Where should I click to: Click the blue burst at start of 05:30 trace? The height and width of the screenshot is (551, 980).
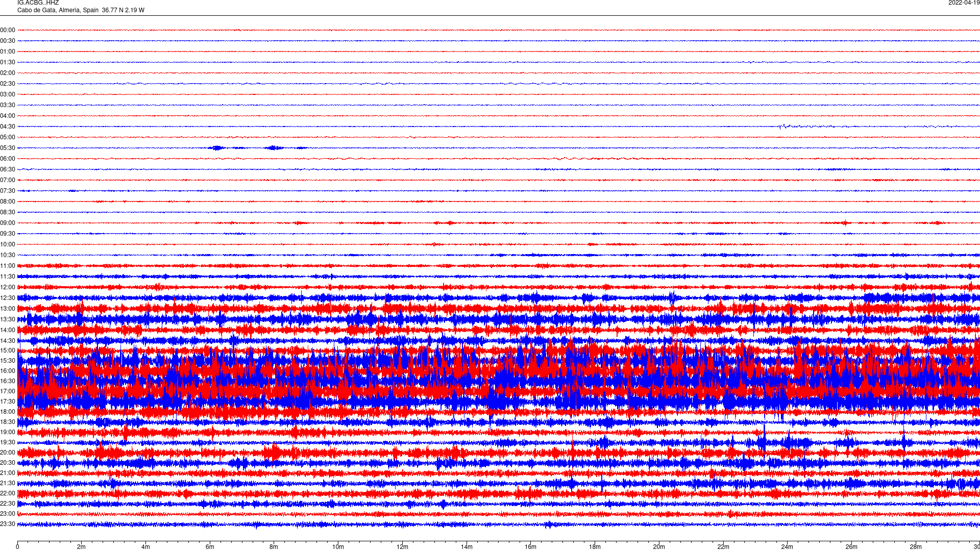pos(217,148)
